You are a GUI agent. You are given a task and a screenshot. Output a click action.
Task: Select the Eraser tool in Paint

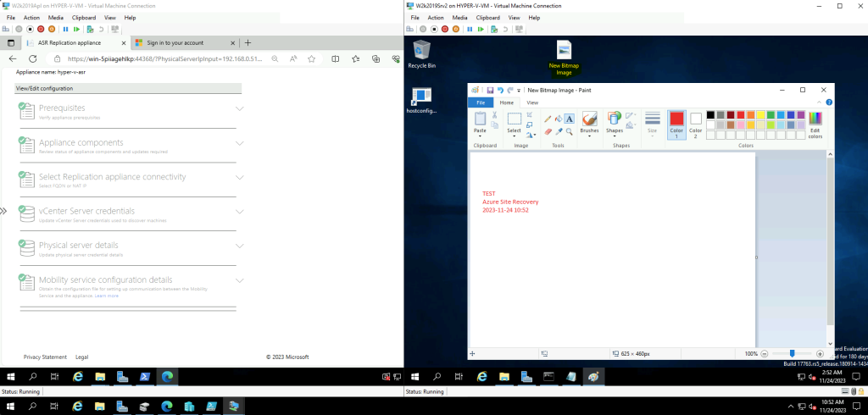(x=548, y=131)
